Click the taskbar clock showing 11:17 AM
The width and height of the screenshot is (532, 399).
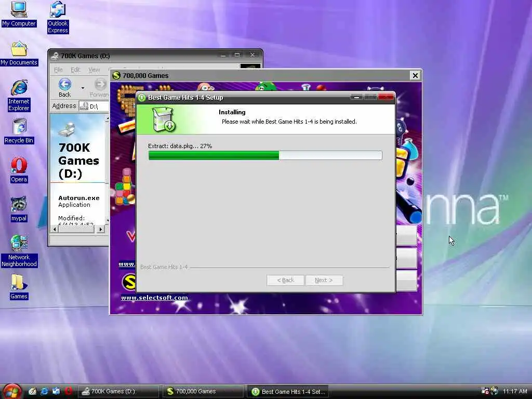515,391
